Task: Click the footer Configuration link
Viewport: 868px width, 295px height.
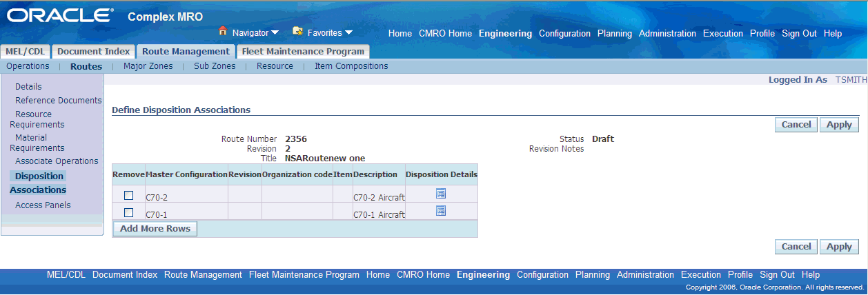Action: point(543,274)
